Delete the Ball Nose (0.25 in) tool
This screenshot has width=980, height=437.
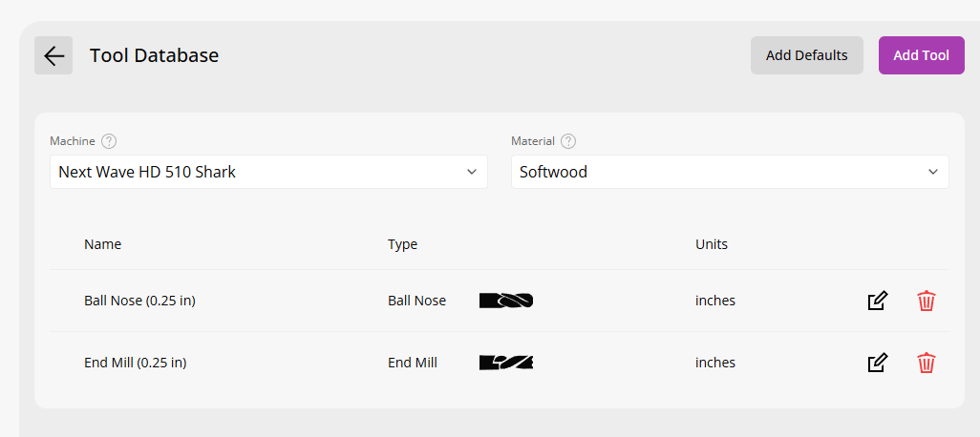tap(927, 301)
